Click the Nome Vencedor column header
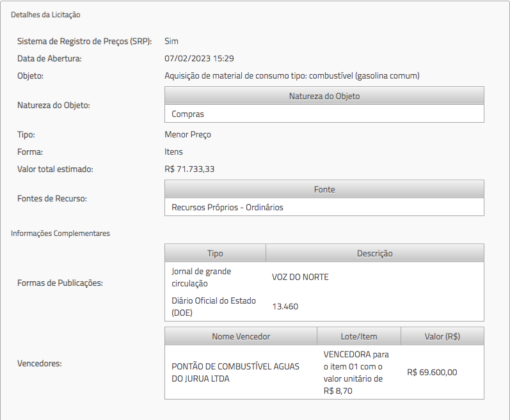510x420 pixels. (x=241, y=336)
